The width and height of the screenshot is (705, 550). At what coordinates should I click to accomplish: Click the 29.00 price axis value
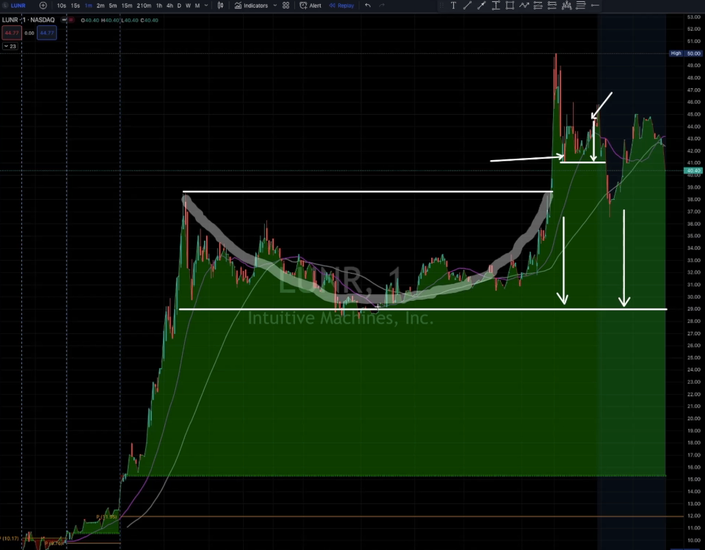pyautogui.click(x=693, y=309)
